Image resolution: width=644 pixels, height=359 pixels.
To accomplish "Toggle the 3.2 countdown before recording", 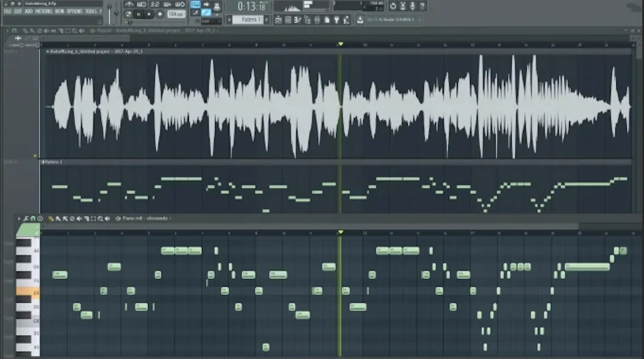I will point(155,4).
